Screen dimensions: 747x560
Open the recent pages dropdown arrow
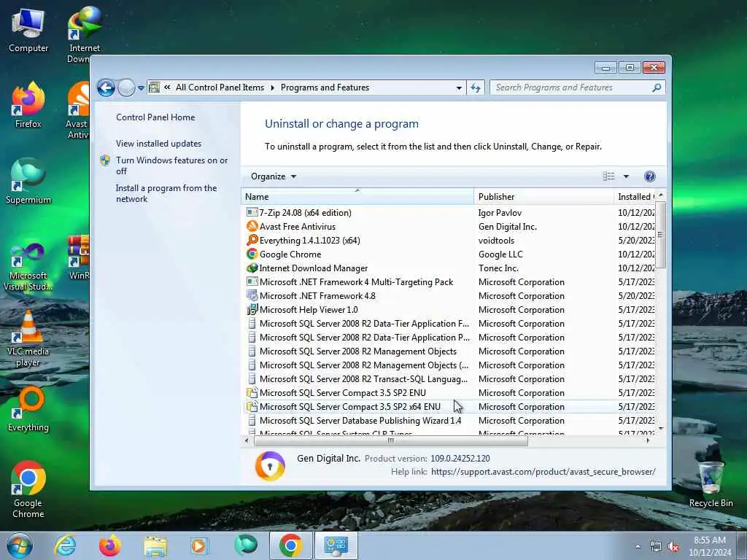coord(141,88)
